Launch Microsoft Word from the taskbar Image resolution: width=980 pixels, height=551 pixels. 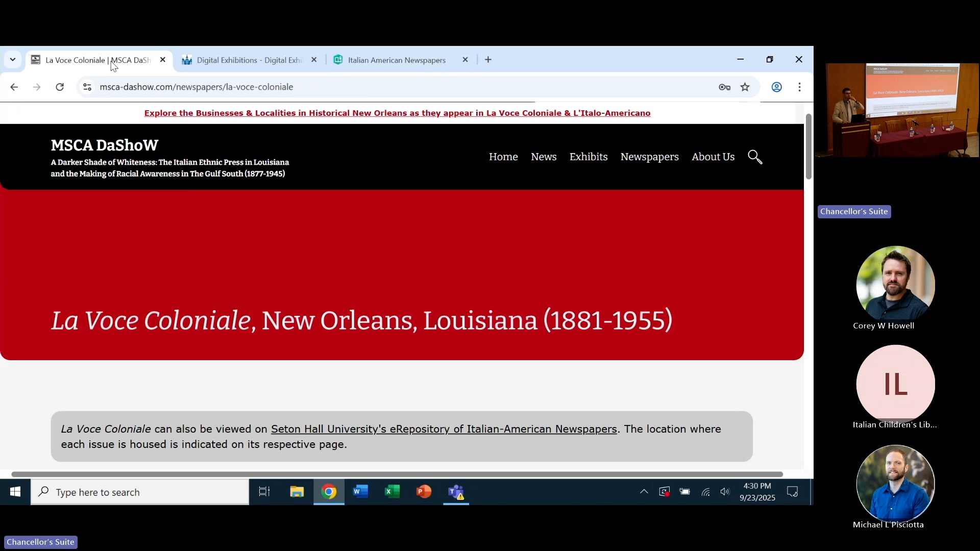[360, 492]
